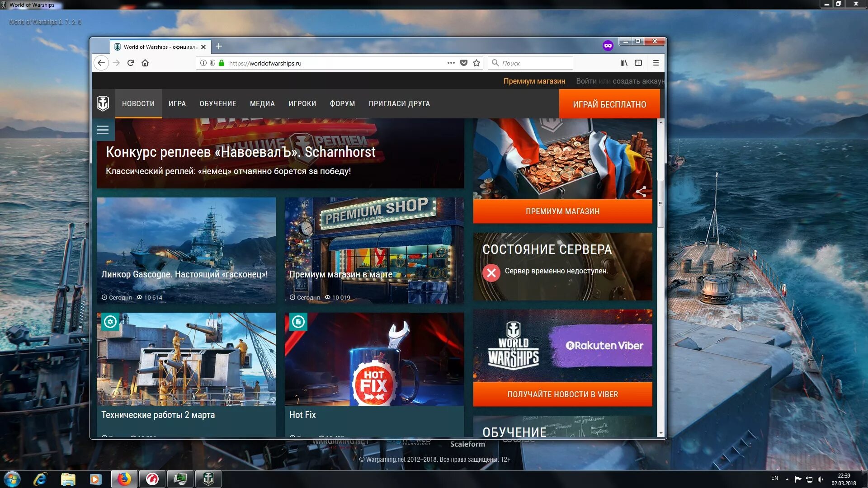Reload the page with the refresh icon
Screen dimensions: 868x488
tap(131, 63)
